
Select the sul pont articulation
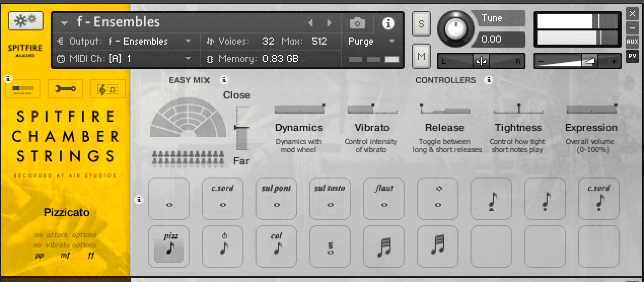pyautogui.click(x=276, y=199)
